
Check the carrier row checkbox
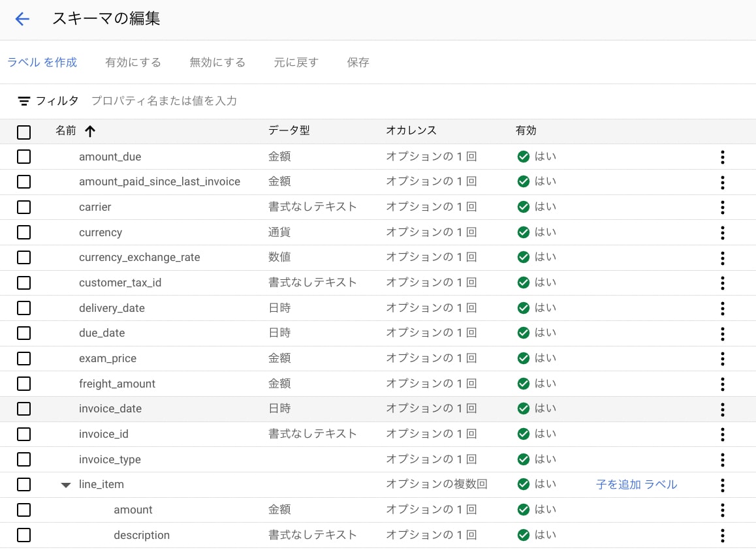coord(24,207)
